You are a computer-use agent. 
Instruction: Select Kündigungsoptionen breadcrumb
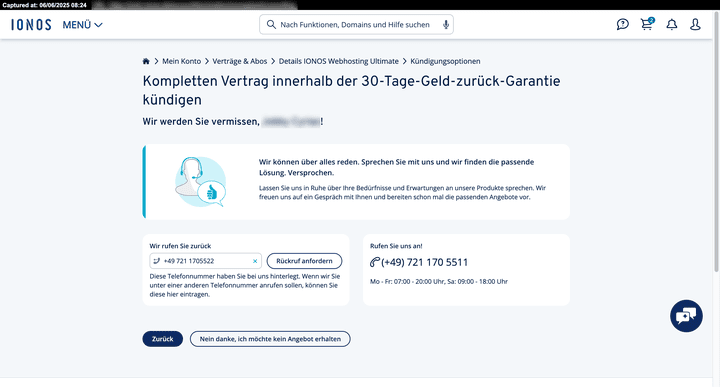click(445, 61)
